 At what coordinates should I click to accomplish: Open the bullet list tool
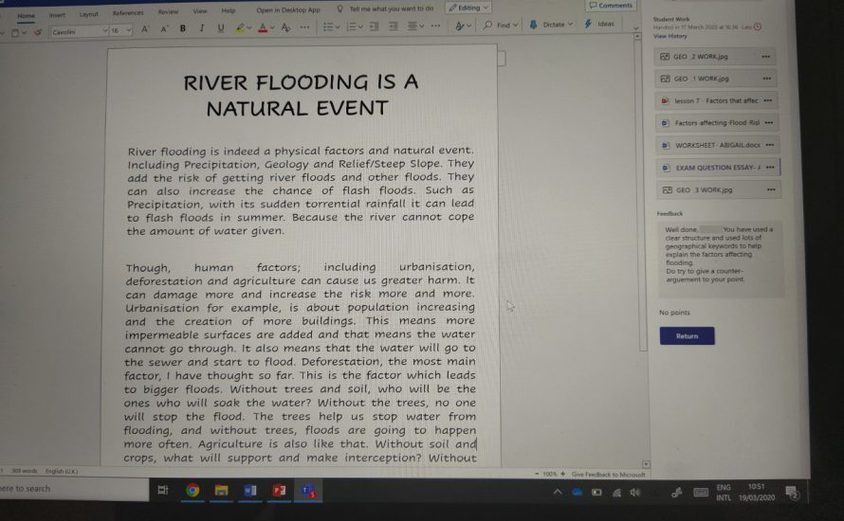coord(330,27)
